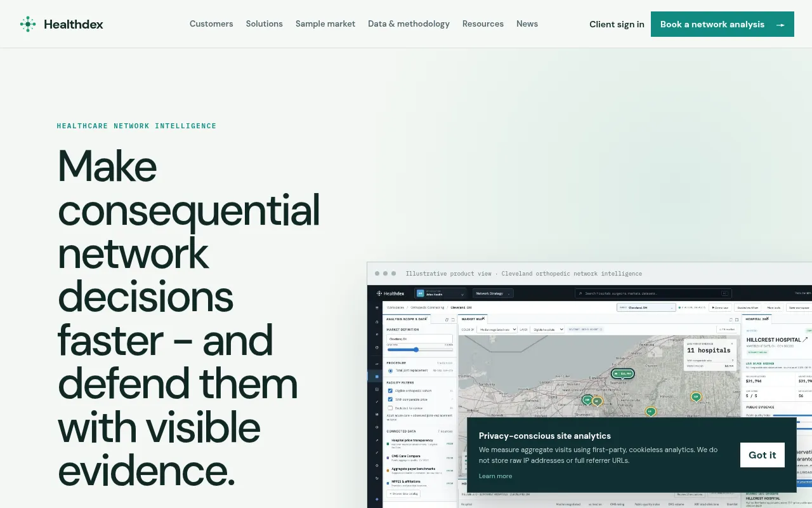Image resolution: width=812 pixels, height=508 pixels.
Task: Open the Atlas Health organization switcher
Action: (x=440, y=293)
